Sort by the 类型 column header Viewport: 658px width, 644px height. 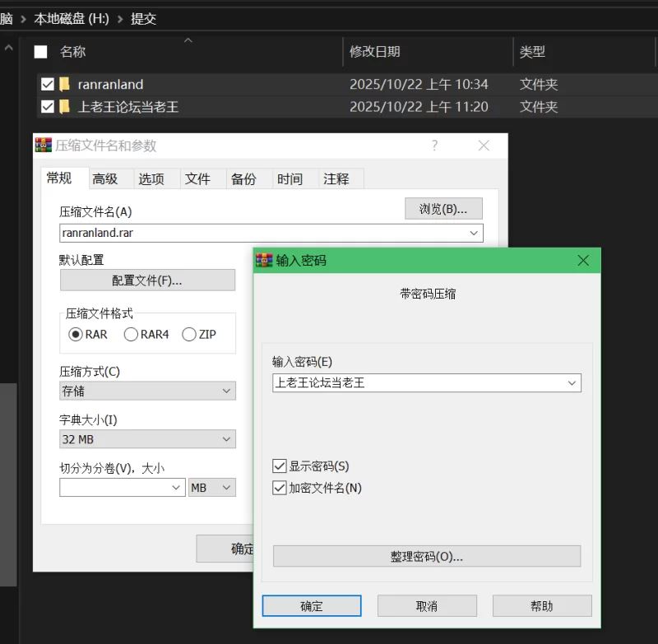point(532,52)
